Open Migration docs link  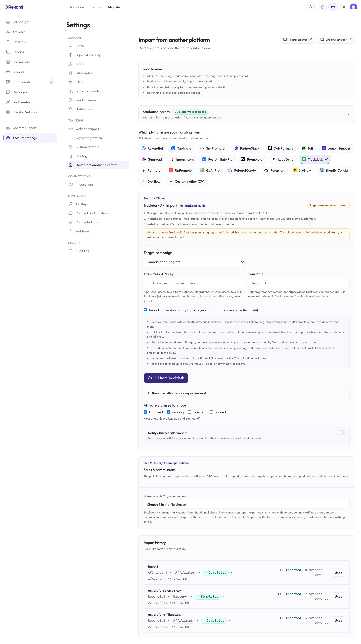point(297,39)
